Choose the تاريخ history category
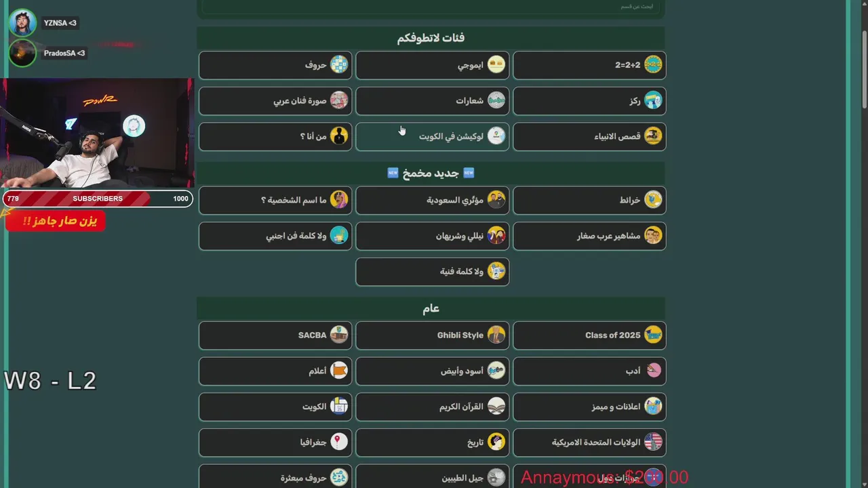The height and width of the screenshot is (488, 868). point(432,443)
